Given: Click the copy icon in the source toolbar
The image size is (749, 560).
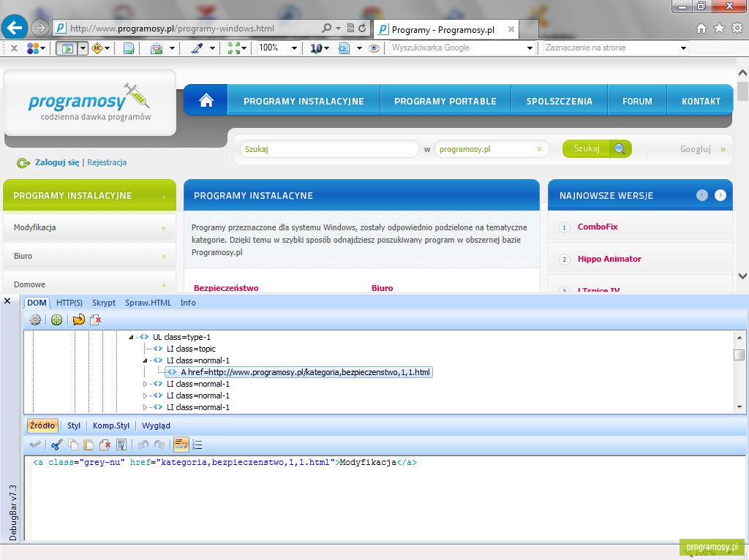Looking at the screenshot, I should (72, 444).
